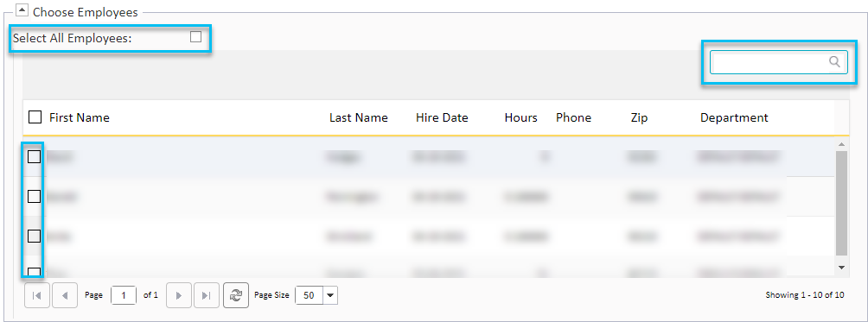The height and width of the screenshot is (322, 868).
Task: Click scrollbar down arrow in grid
Action: (841, 268)
